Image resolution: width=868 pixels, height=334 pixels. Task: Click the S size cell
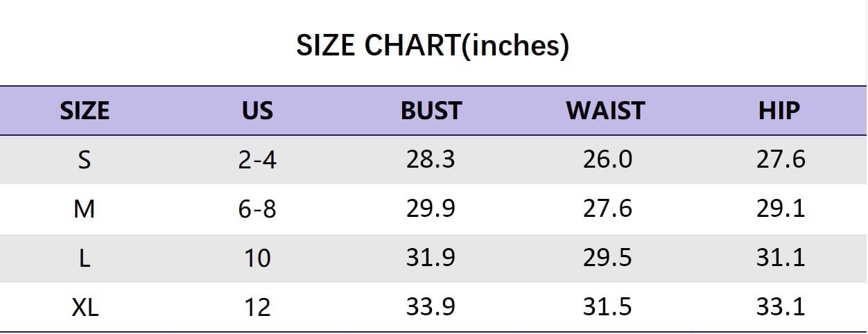click(x=85, y=160)
